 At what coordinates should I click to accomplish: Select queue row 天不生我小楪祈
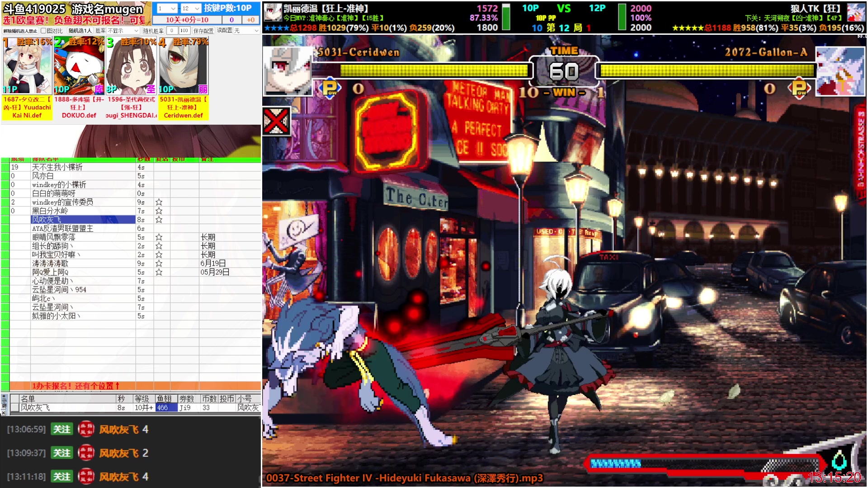tap(131, 167)
